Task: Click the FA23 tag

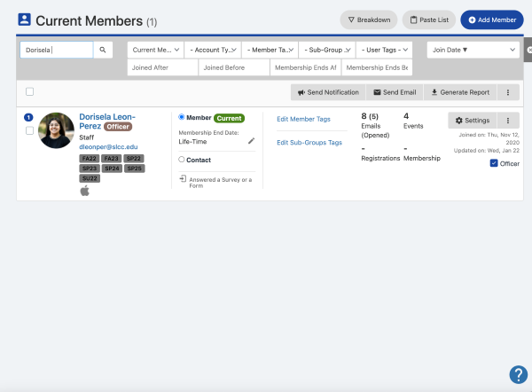Action: click(112, 159)
